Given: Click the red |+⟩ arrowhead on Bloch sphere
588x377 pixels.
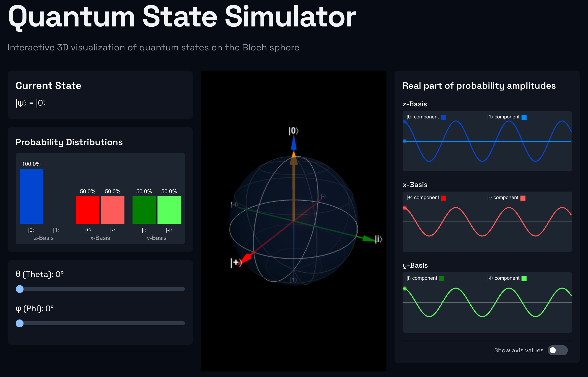Looking at the screenshot, I should [x=246, y=258].
